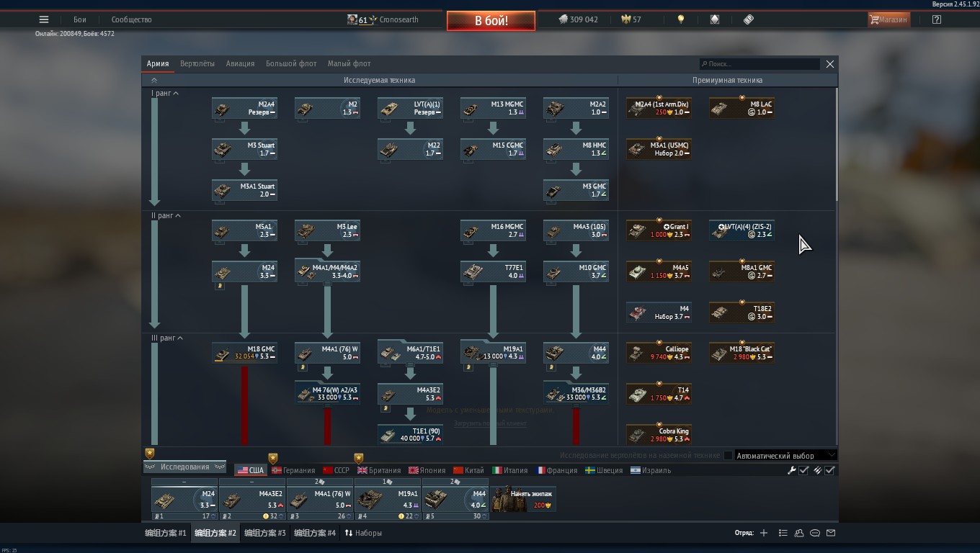Collapse the II ранг section
980x553 pixels.
(166, 216)
